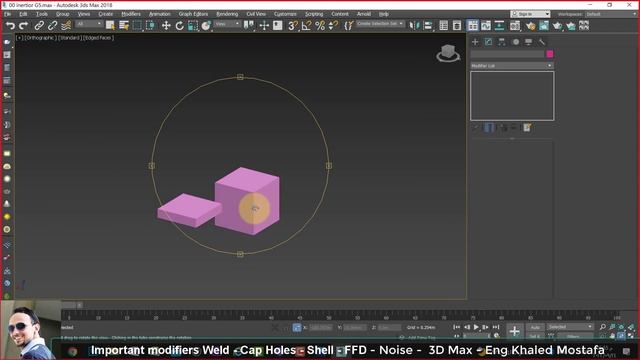The image size is (640, 360).
Task: Open the Create Selection Set dropdown
Action: tap(380, 24)
